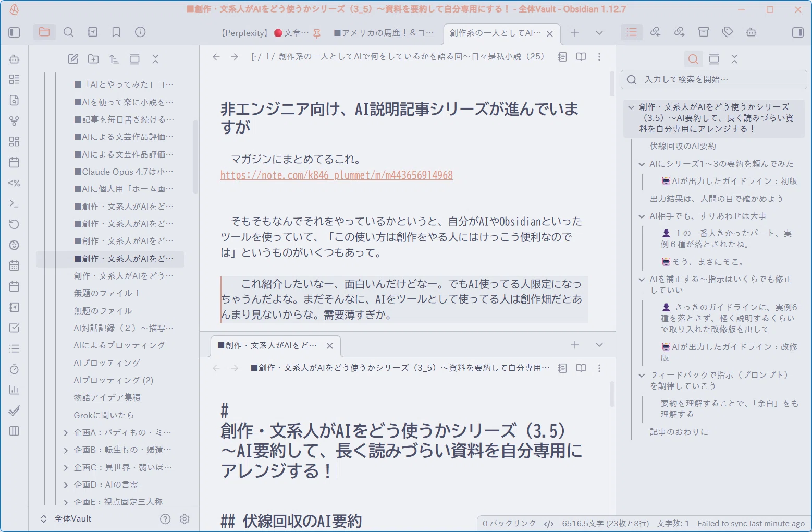The image size is (812, 532).
Task: Jump to outline item 伏線回収のAI要約
Action: [x=683, y=147]
